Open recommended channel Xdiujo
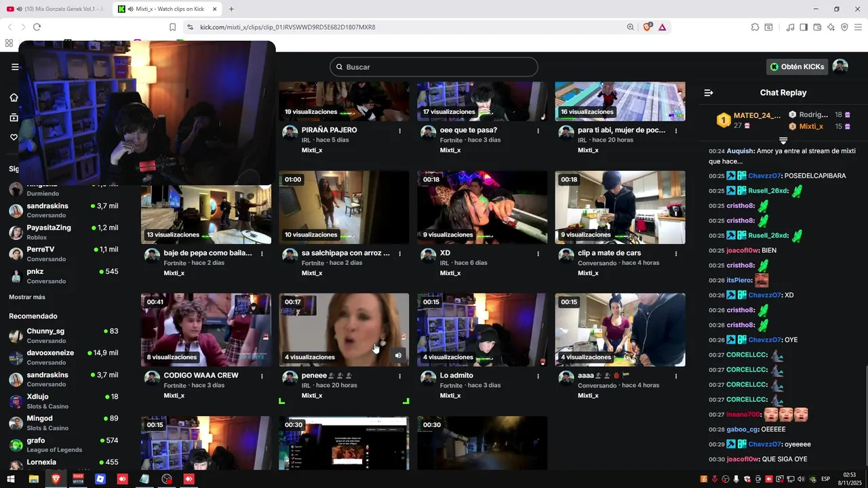The width and height of the screenshot is (868, 488). tap(63, 401)
